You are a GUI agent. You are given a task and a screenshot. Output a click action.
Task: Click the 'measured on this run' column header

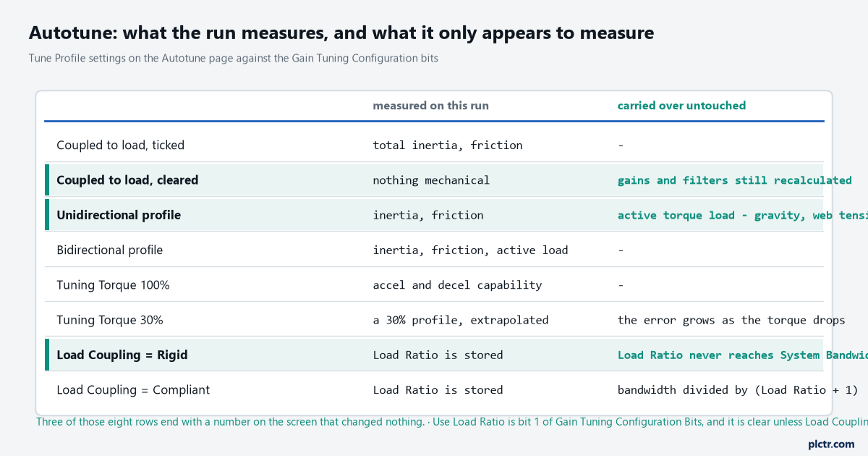point(430,106)
